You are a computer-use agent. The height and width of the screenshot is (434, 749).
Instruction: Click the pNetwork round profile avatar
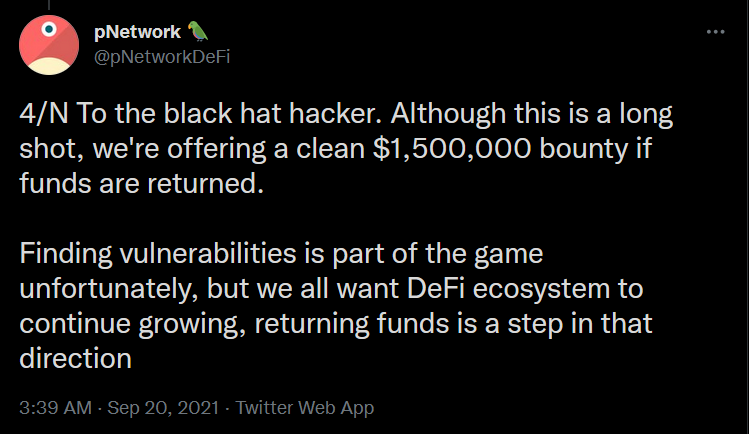click(49, 44)
